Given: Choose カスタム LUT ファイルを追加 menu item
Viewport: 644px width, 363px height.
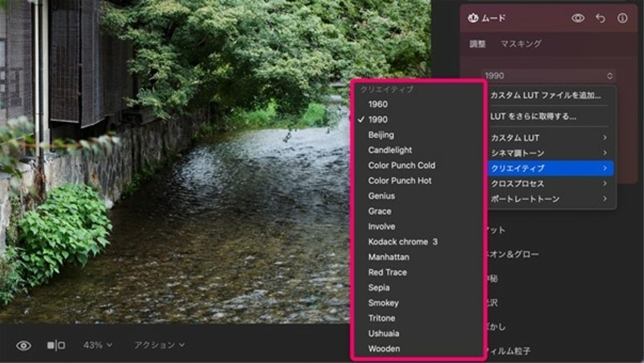Looking at the screenshot, I should point(545,95).
